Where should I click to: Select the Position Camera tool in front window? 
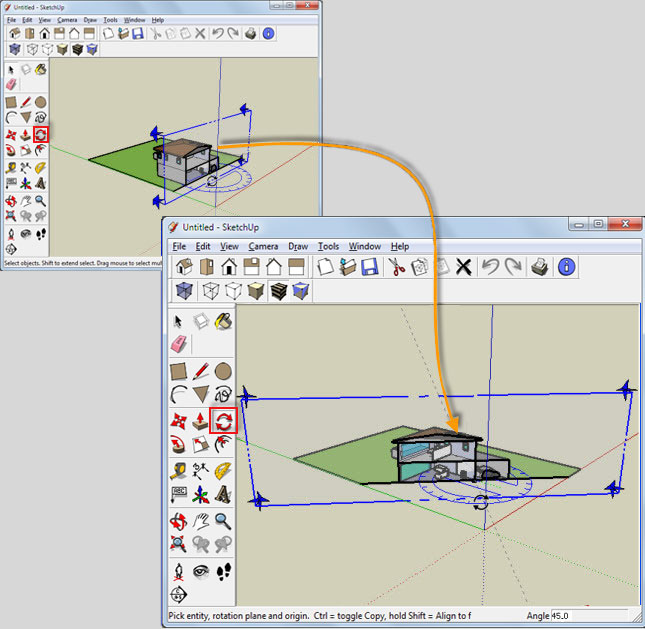click(179, 571)
